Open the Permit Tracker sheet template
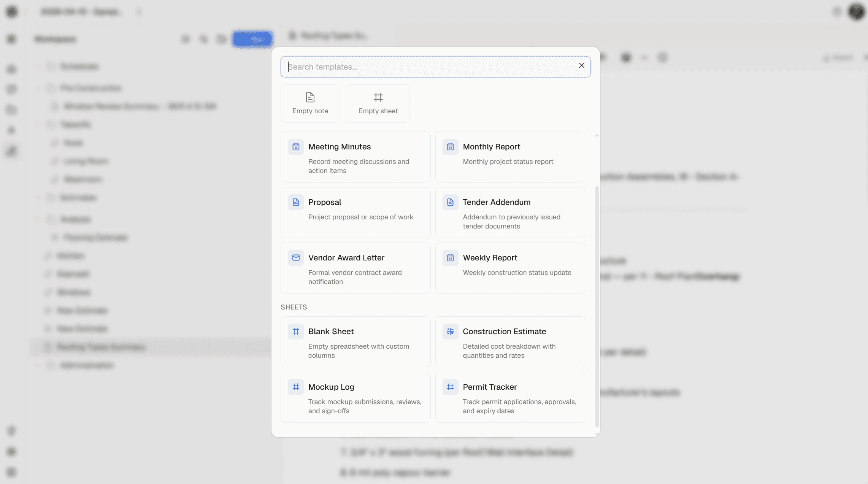The image size is (868, 484). pos(510,397)
